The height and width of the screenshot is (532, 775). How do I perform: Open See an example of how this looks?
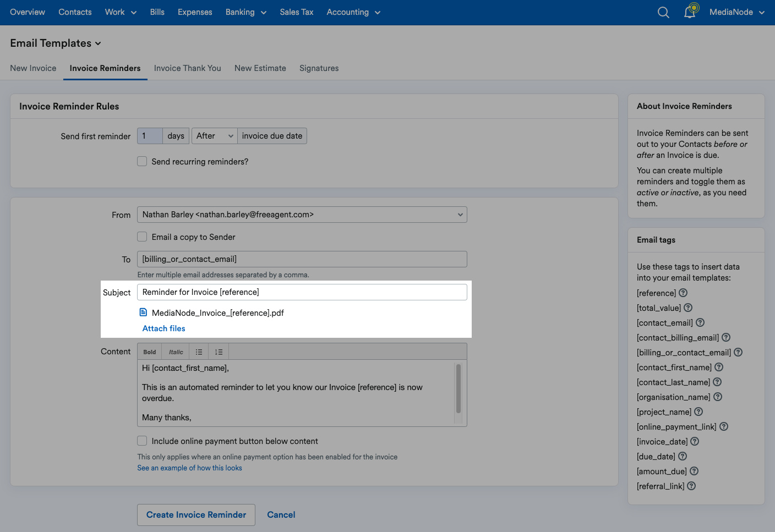click(190, 468)
